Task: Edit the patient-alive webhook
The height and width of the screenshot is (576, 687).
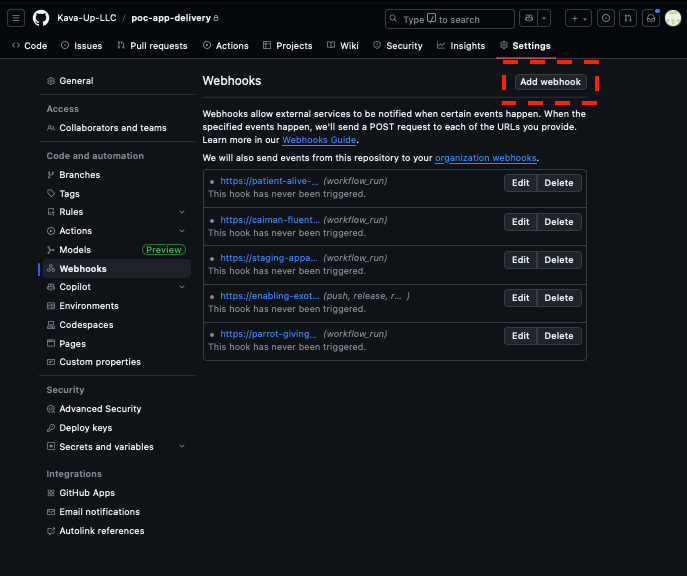Action: click(x=520, y=184)
